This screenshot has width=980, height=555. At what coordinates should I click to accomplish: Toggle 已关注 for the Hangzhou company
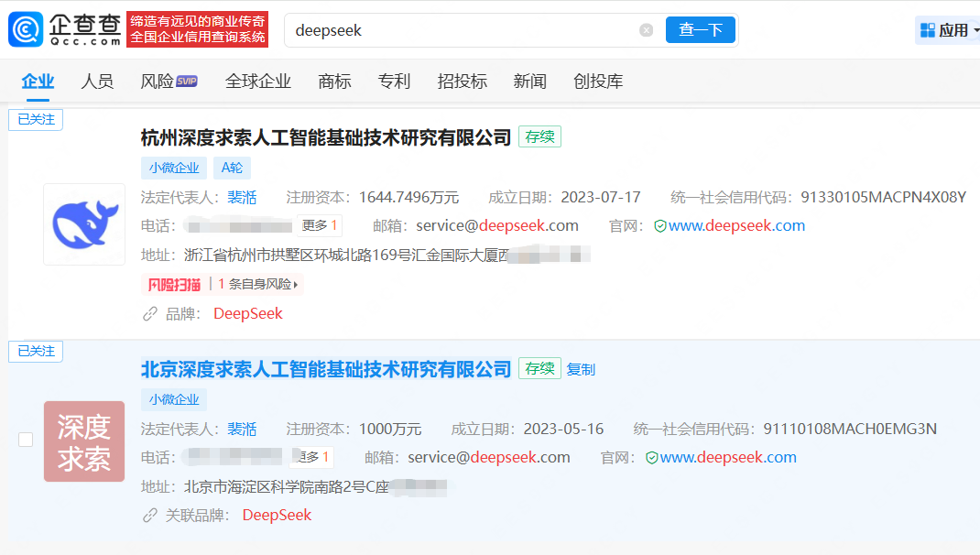[x=36, y=119]
